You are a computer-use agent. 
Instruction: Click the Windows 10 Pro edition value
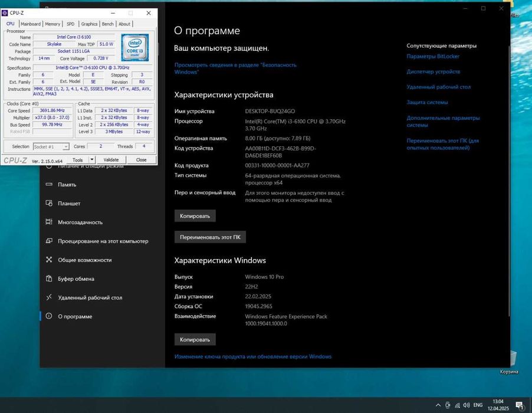tap(264, 277)
